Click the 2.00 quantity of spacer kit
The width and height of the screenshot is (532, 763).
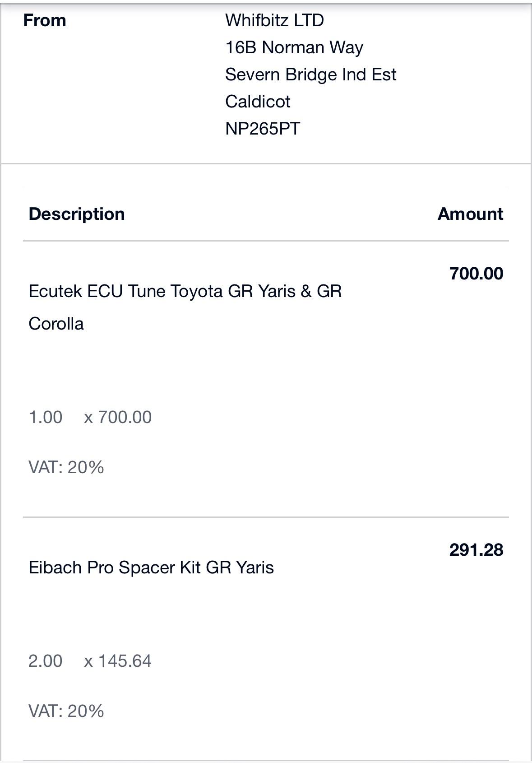pos(46,661)
